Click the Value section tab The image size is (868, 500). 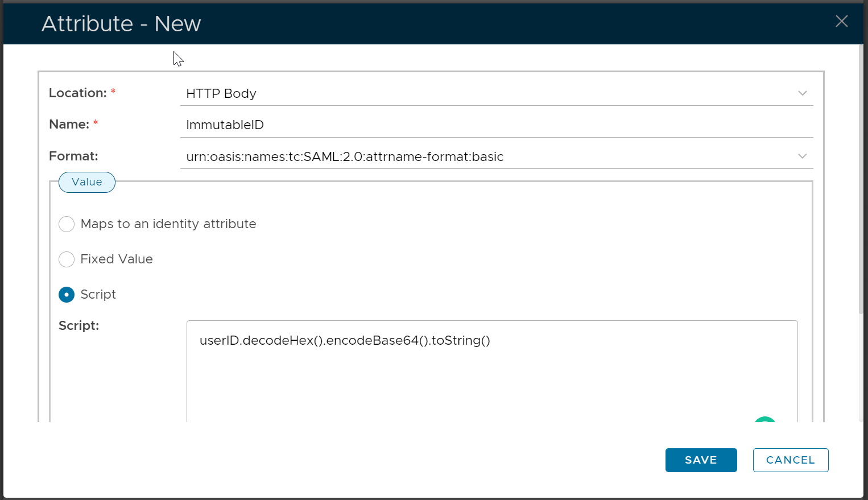click(87, 182)
